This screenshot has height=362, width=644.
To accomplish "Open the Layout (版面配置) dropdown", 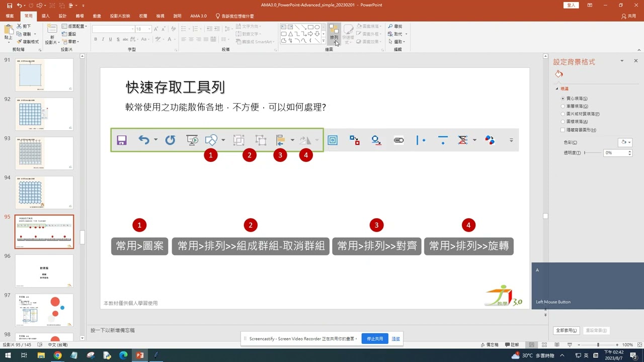I will click(74, 26).
